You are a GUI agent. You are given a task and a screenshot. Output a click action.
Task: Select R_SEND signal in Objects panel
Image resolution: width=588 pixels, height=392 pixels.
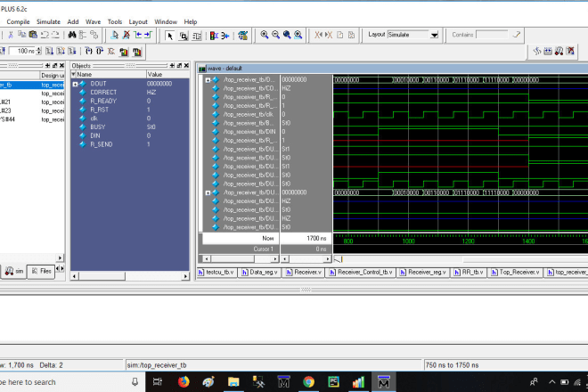click(102, 144)
